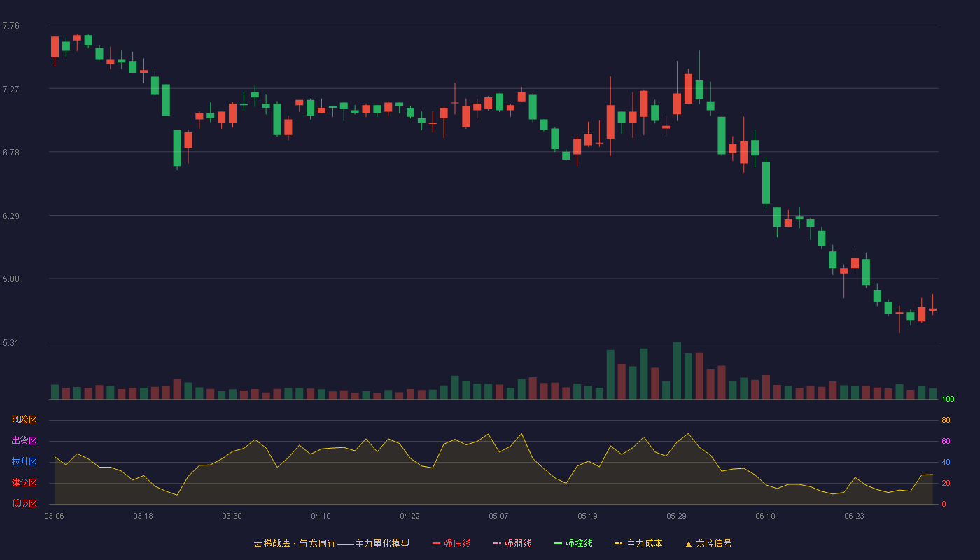Click the 06-23 date label
Screen dimensions: 980x560
point(854,516)
